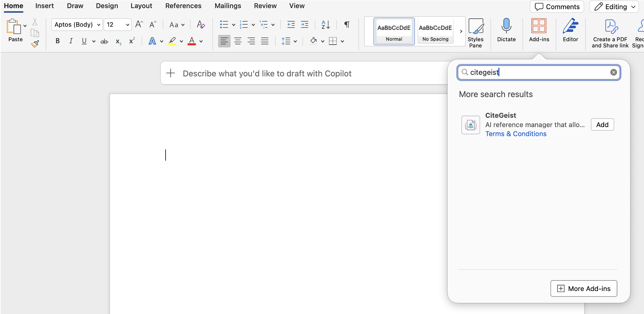The image size is (644, 314).
Task: Sort A to Z icon
Action: 326,24
